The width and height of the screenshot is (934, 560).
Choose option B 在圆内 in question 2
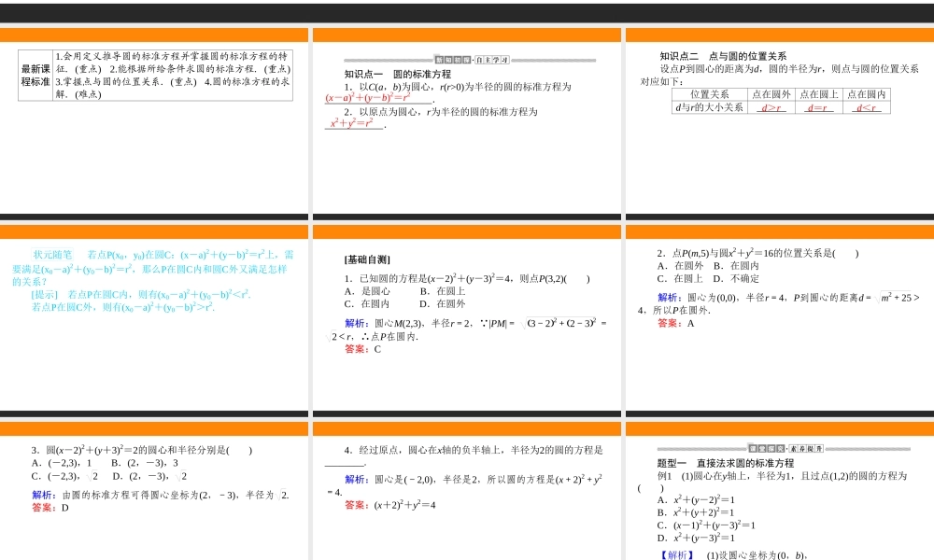[736, 265]
